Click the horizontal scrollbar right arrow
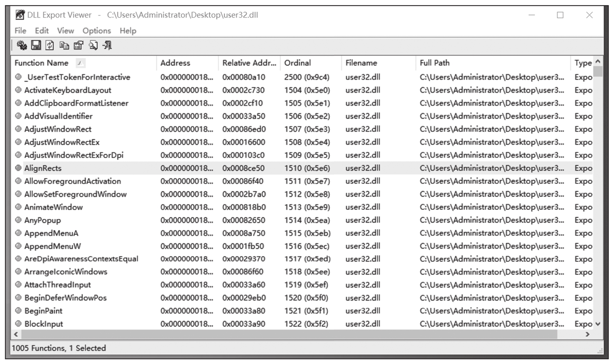The image size is (614, 364). (x=588, y=335)
